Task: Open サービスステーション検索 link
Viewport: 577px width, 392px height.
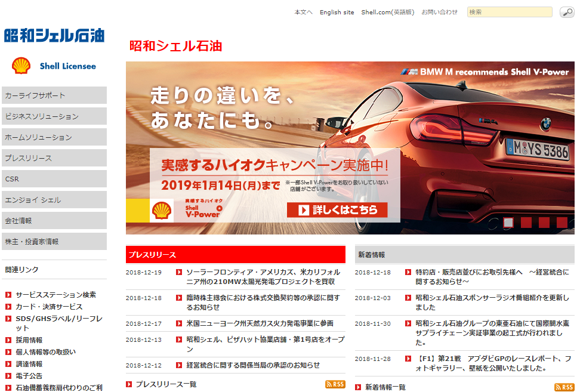Action: click(56, 295)
